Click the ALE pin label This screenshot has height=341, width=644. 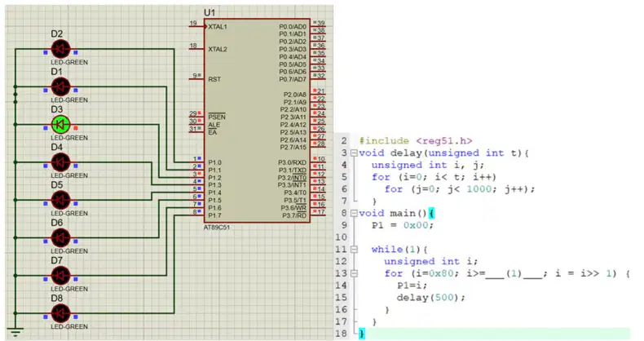pyautogui.click(x=214, y=125)
